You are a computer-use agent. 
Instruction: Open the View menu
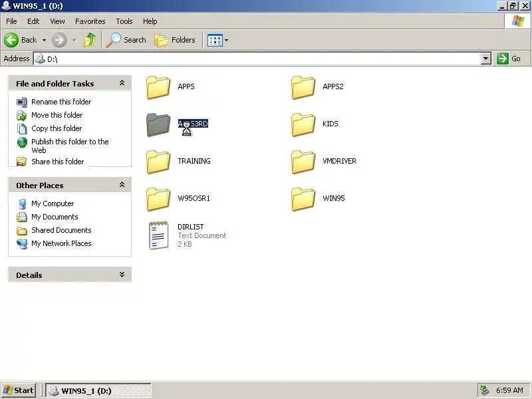tap(57, 21)
